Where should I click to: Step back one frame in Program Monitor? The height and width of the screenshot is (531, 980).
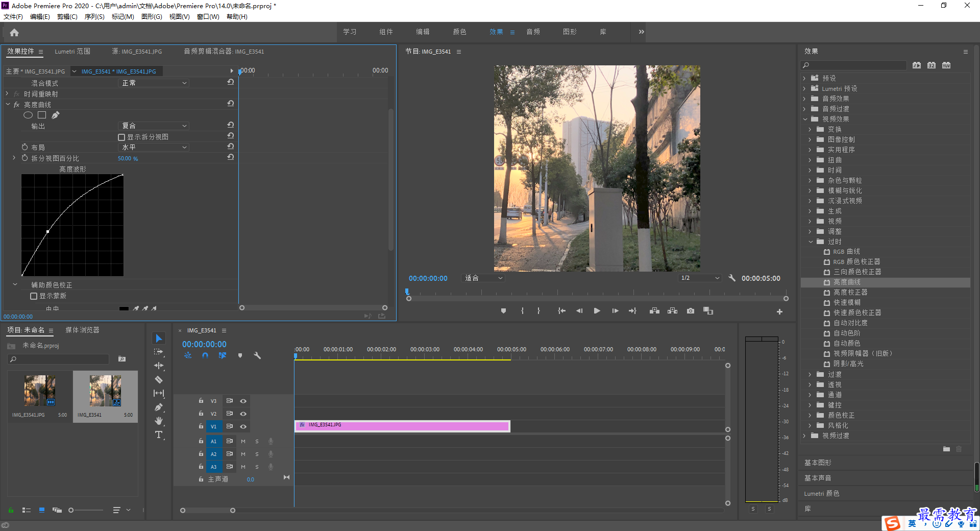click(x=579, y=311)
